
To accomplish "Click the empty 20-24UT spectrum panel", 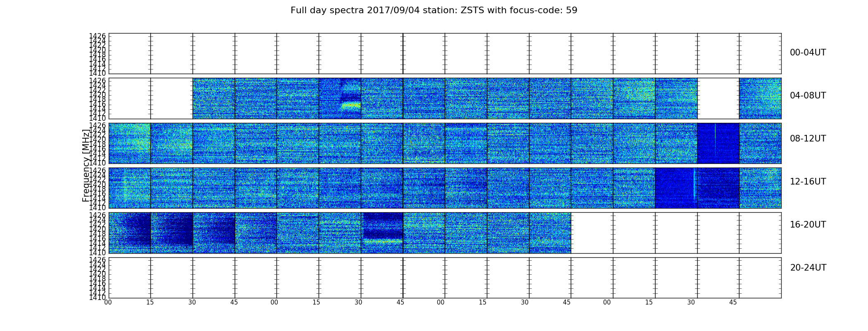I will (x=445, y=278).
